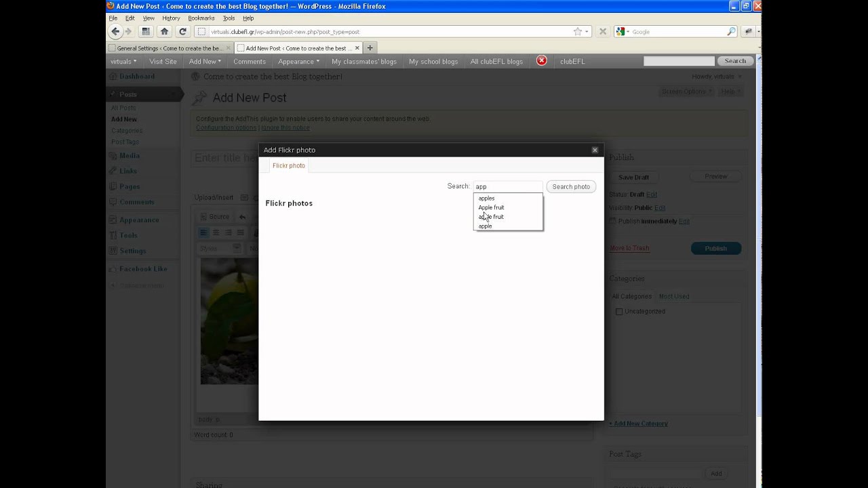868x488 pixels.
Task: Expand the WordPress Help panel
Action: click(730, 91)
